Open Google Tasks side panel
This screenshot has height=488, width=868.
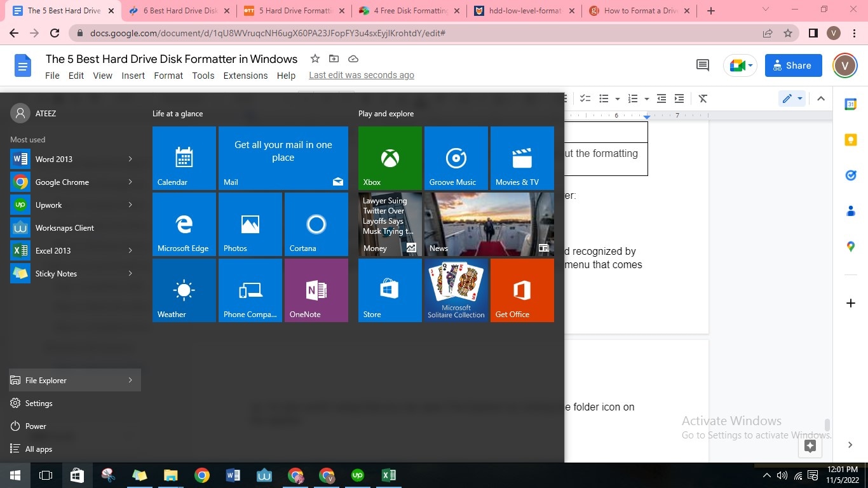(x=851, y=175)
